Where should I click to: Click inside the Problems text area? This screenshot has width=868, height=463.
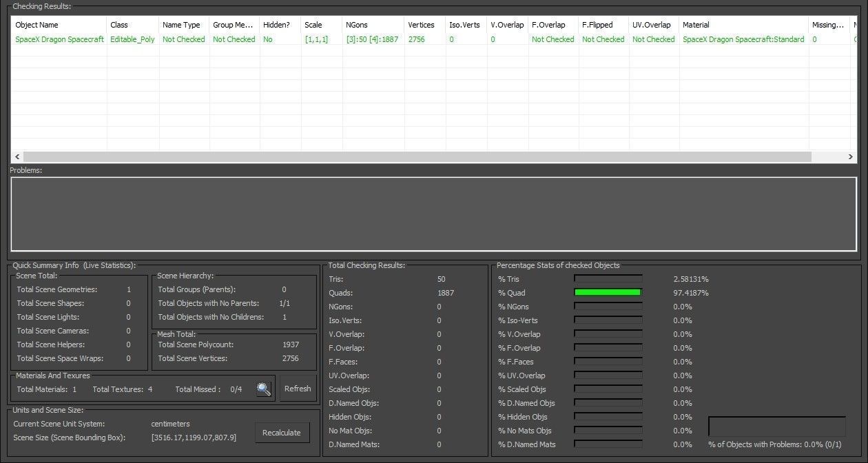[x=434, y=214]
